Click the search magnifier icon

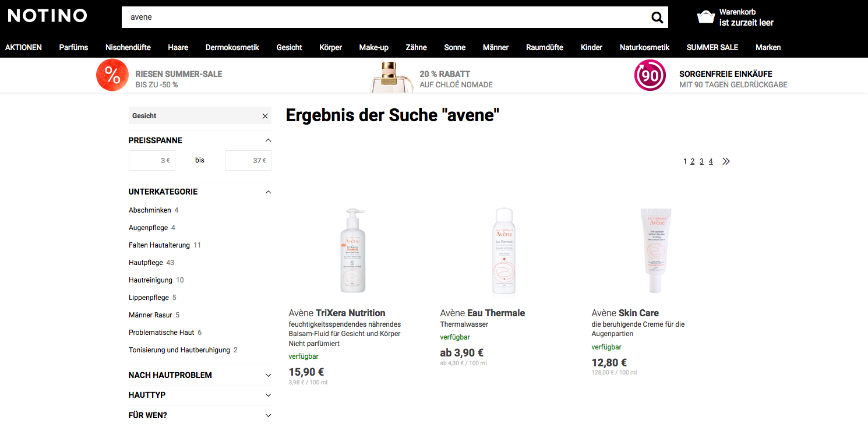(x=657, y=17)
